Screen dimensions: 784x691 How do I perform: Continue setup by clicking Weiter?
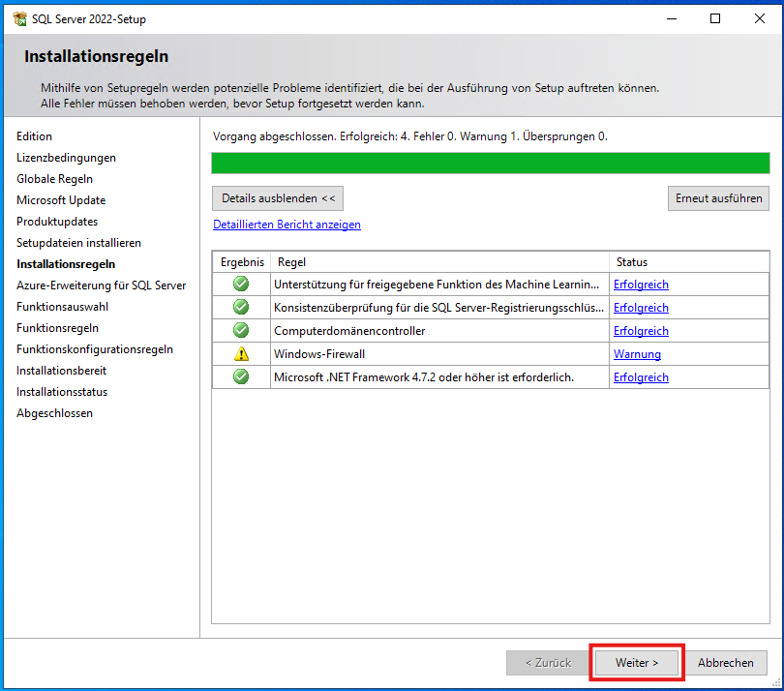pyautogui.click(x=635, y=662)
